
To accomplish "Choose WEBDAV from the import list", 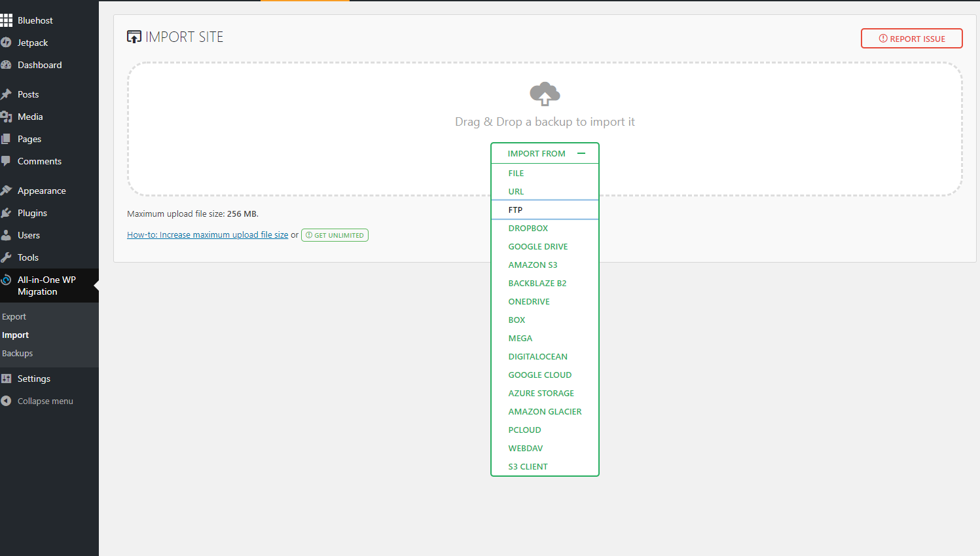I will [545, 448].
